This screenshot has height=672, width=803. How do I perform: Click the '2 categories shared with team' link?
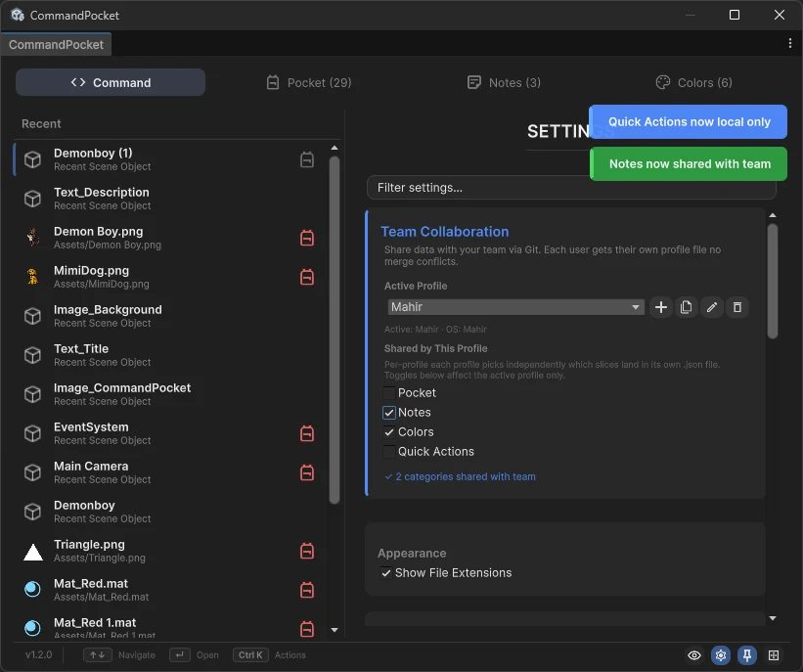460,476
